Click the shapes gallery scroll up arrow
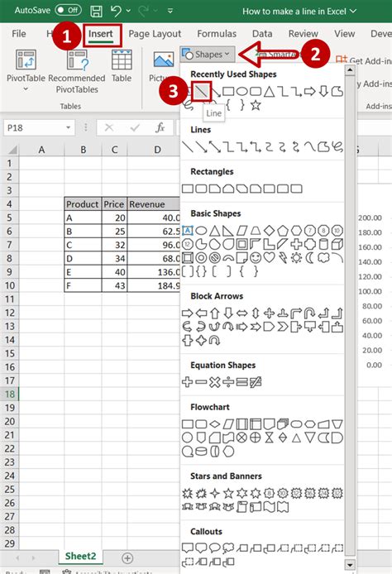This screenshot has width=392, height=574. (x=351, y=70)
